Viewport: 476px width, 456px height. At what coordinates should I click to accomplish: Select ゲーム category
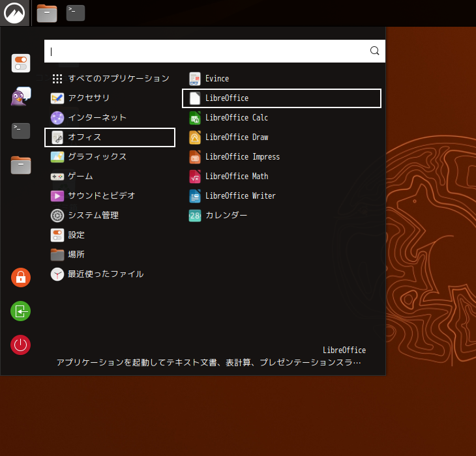(x=110, y=176)
